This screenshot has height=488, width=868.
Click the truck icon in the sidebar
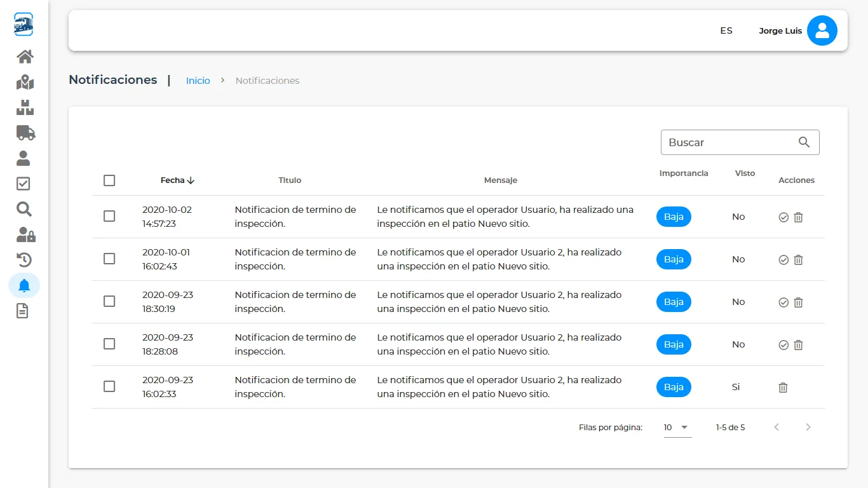[24, 132]
